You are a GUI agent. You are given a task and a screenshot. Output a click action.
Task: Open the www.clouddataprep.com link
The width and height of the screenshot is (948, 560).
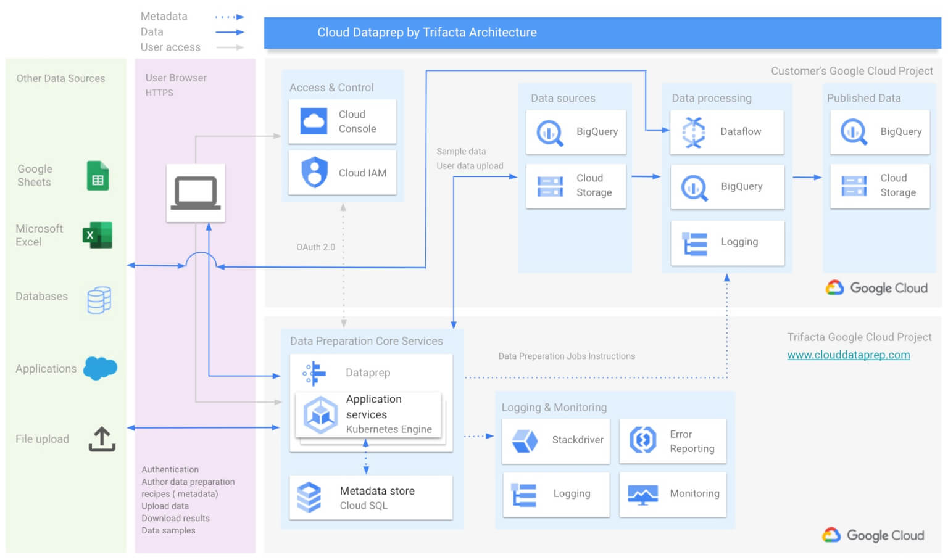tap(849, 355)
